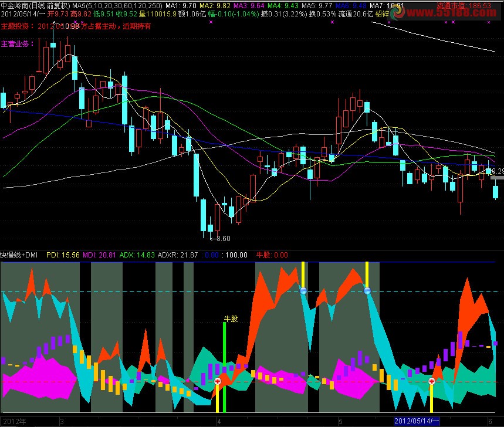The height and width of the screenshot is (427, 504).
Task: Click the 主题投资 heading link
Action: tap(18, 26)
